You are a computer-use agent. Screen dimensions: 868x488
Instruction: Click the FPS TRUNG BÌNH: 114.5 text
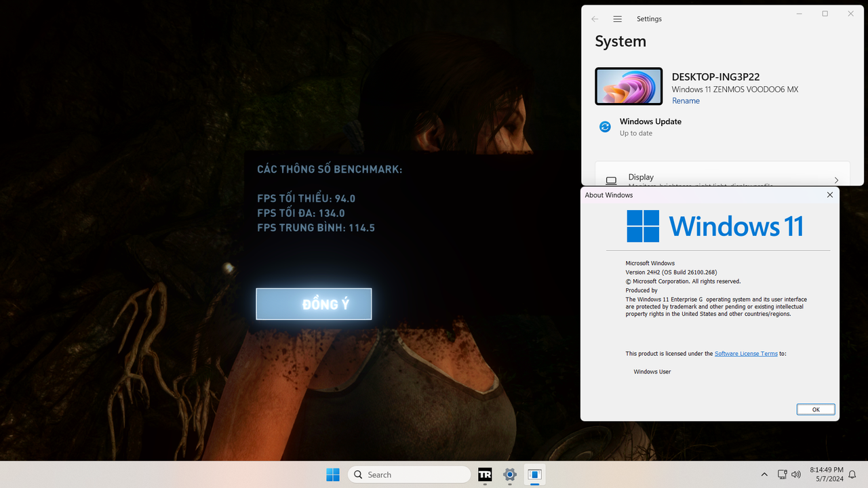(316, 228)
